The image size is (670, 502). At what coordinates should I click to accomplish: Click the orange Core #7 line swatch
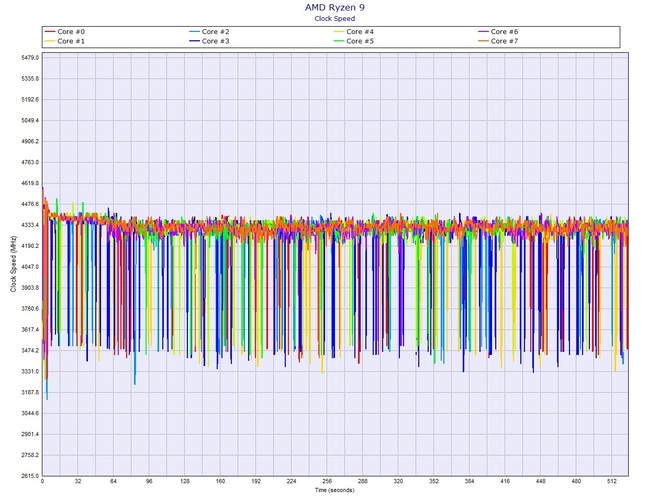(x=483, y=41)
